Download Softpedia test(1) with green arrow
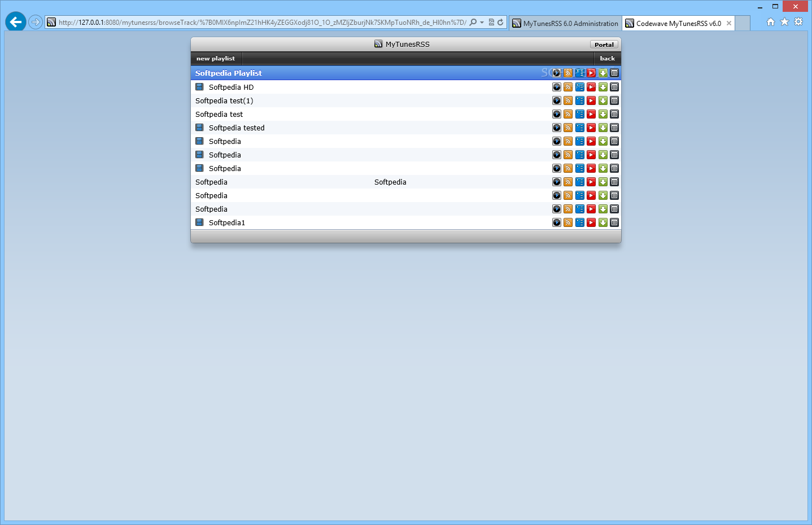 [x=603, y=100]
